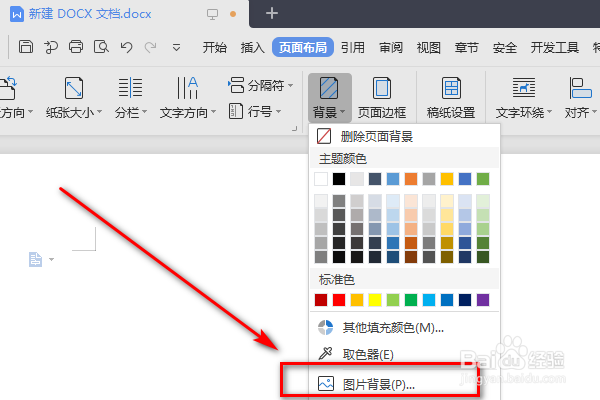Click the export-to-PDF icon beside Save
Screen dimensions: 600x400
pyautogui.click(x=51, y=47)
